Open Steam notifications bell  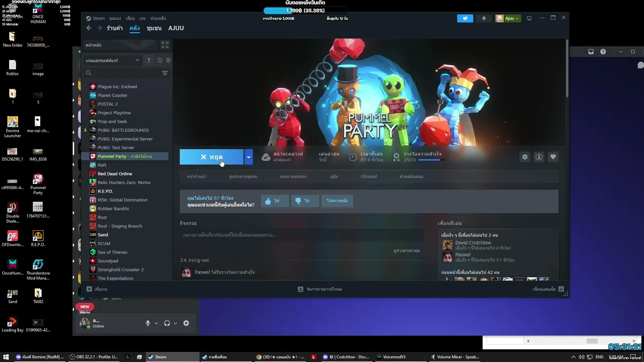pyautogui.click(x=484, y=19)
